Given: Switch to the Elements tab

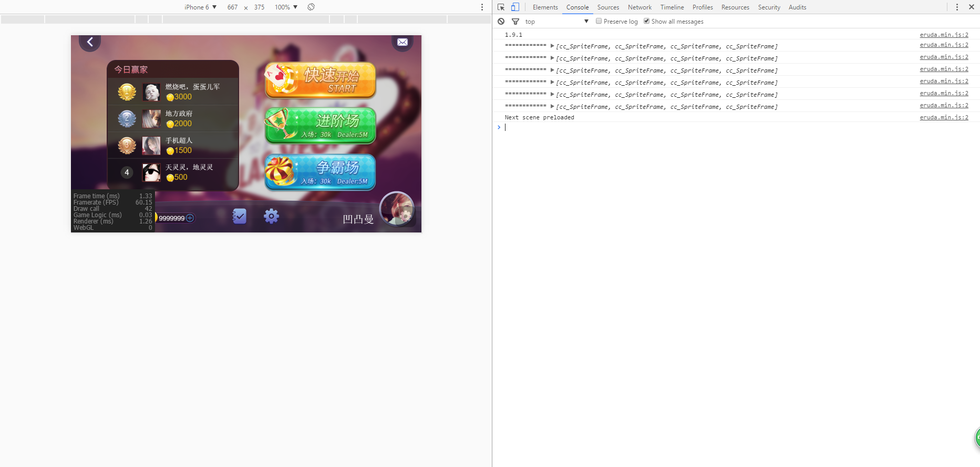Looking at the screenshot, I should tap(545, 7).
